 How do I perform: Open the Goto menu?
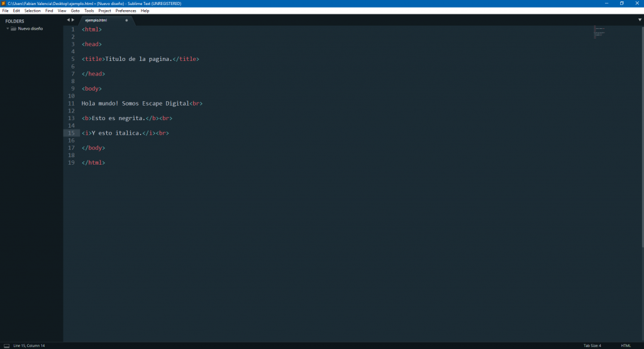[75, 11]
